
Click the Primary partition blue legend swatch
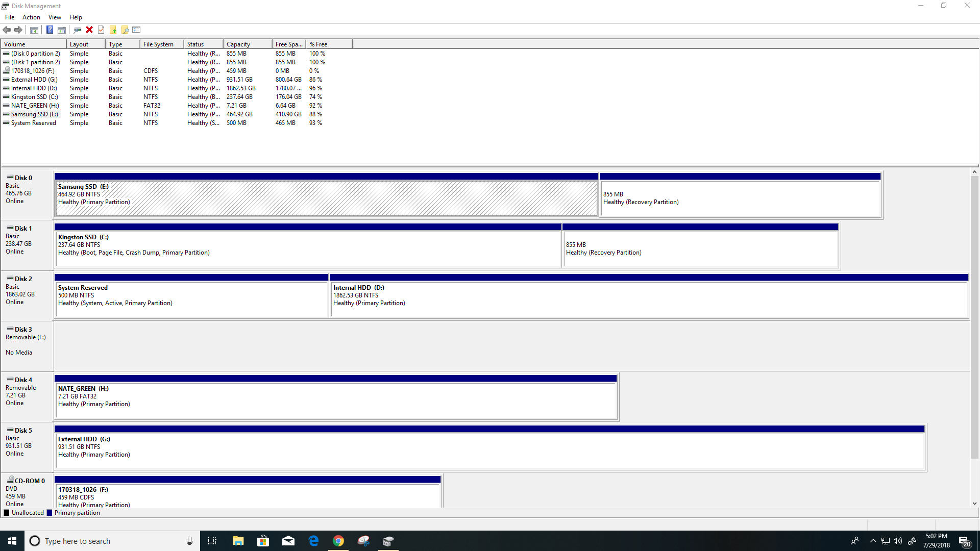click(x=50, y=513)
